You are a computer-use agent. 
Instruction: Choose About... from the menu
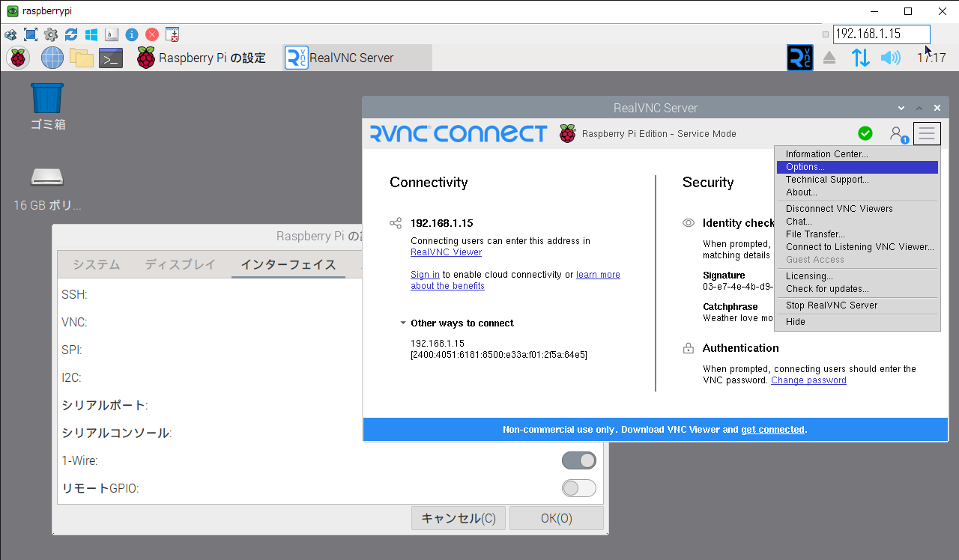tap(857, 192)
